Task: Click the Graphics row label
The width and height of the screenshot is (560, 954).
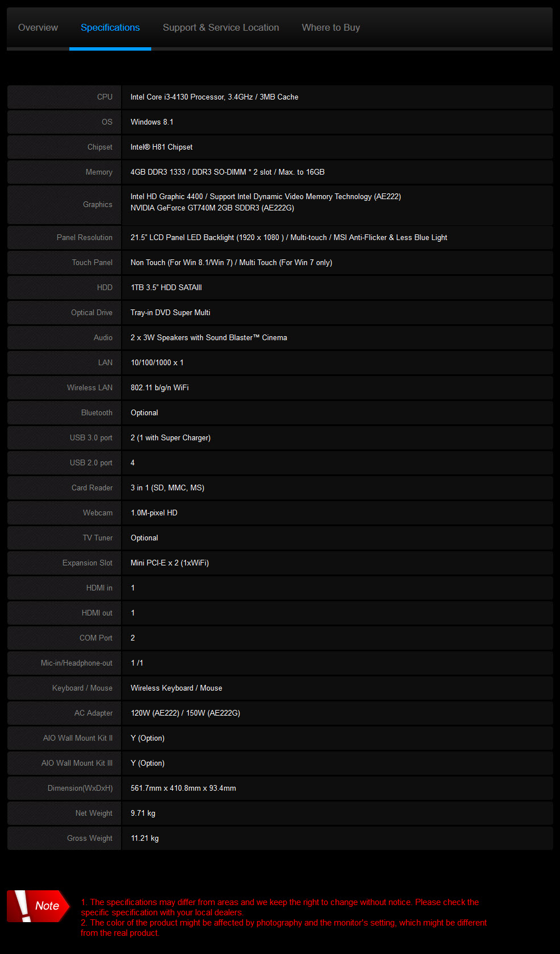Action: point(97,205)
